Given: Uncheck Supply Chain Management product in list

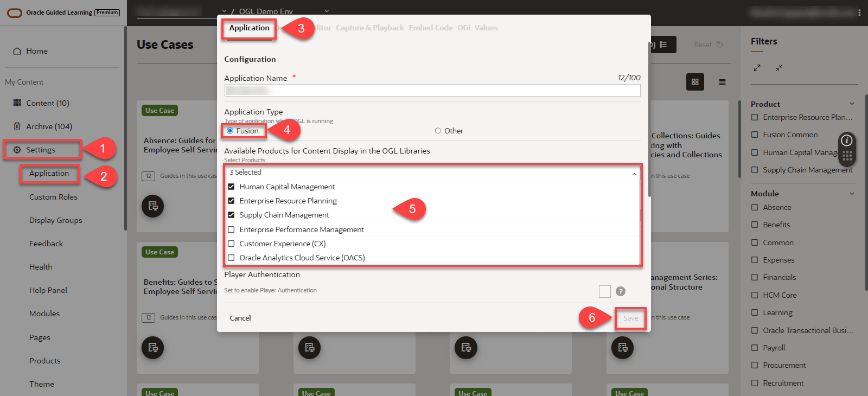Looking at the screenshot, I should pyautogui.click(x=231, y=215).
